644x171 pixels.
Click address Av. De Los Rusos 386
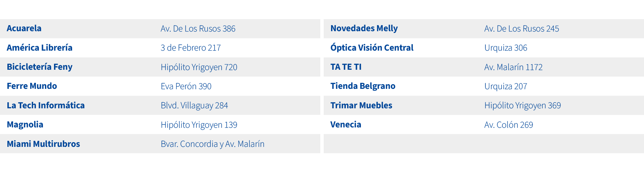pos(198,28)
